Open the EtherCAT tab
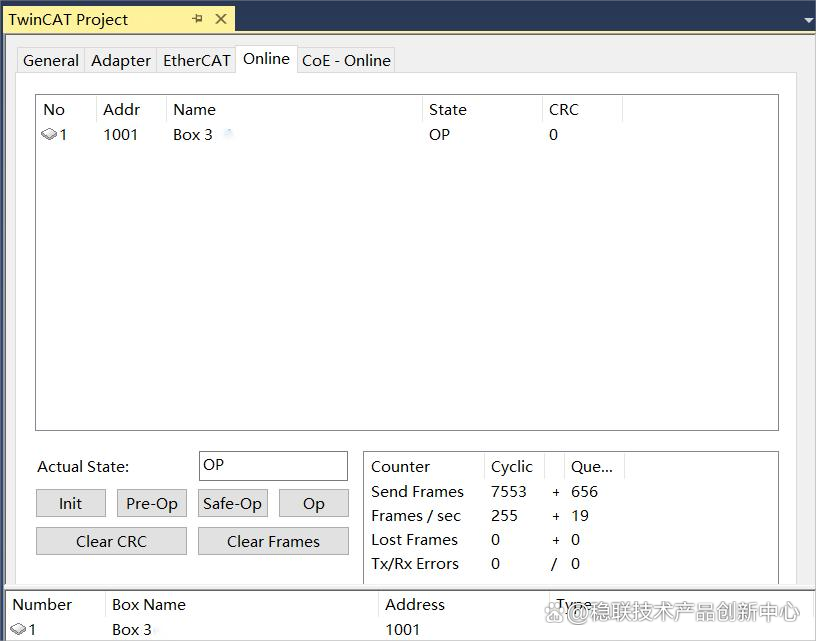 pos(196,60)
